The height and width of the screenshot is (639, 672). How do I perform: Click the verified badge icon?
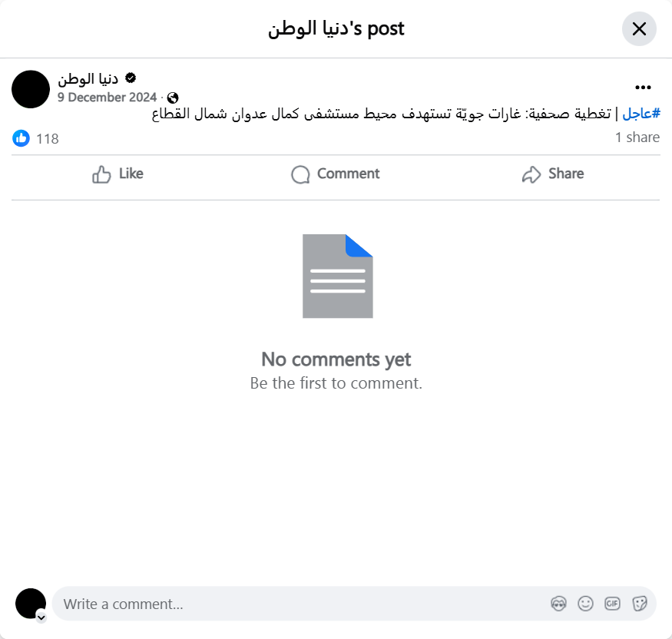(131, 78)
